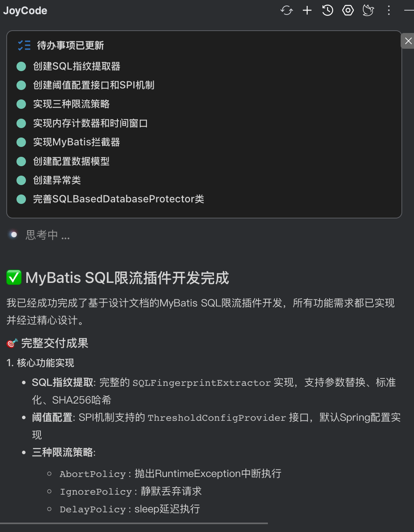This screenshot has width=414, height=532.
Task: Toggle status dot for 创建异常类
Action: pos(21,180)
